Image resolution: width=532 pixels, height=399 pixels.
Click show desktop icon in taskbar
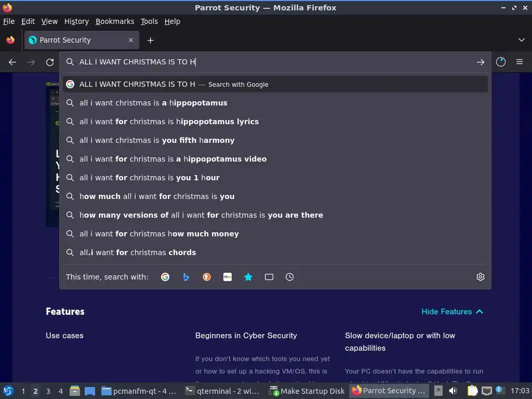coord(89,391)
